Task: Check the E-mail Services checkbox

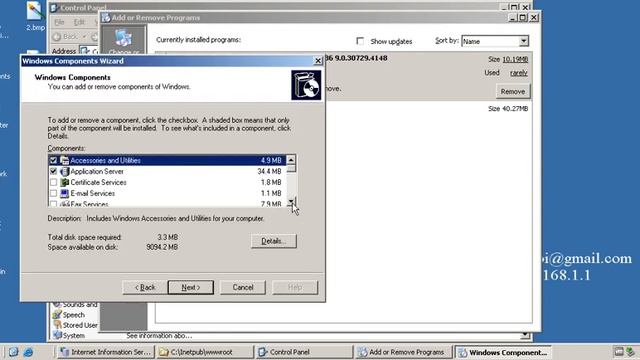Action: click(53, 193)
